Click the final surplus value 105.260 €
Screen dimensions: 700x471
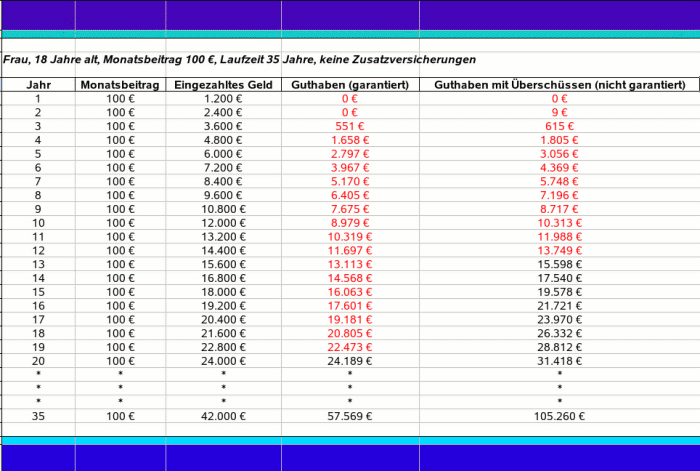(x=559, y=417)
